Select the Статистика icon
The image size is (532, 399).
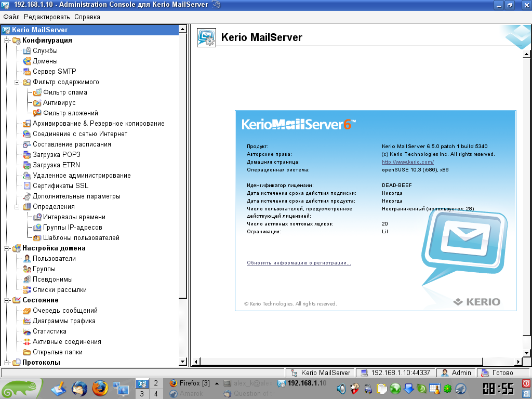click(27, 331)
